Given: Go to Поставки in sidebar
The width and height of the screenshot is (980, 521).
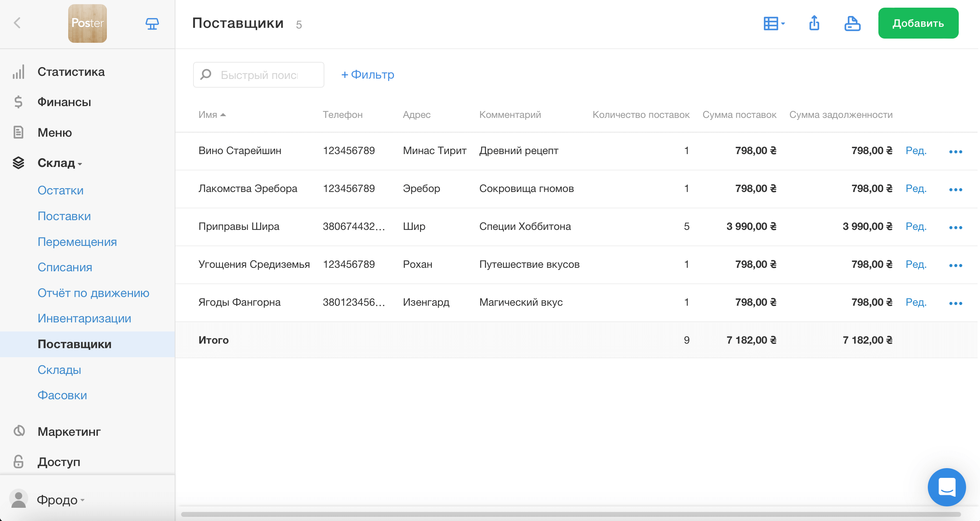Looking at the screenshot, I should point(64,216).
